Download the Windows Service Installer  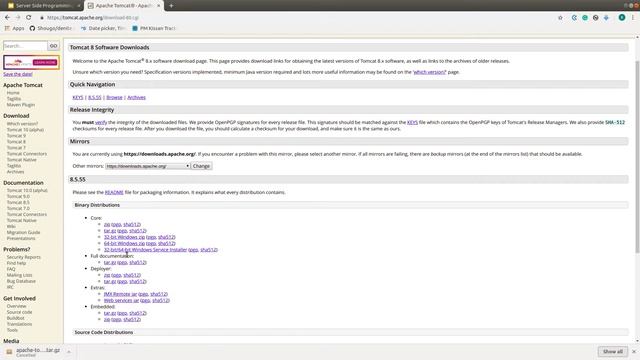[x=145, y=250]
